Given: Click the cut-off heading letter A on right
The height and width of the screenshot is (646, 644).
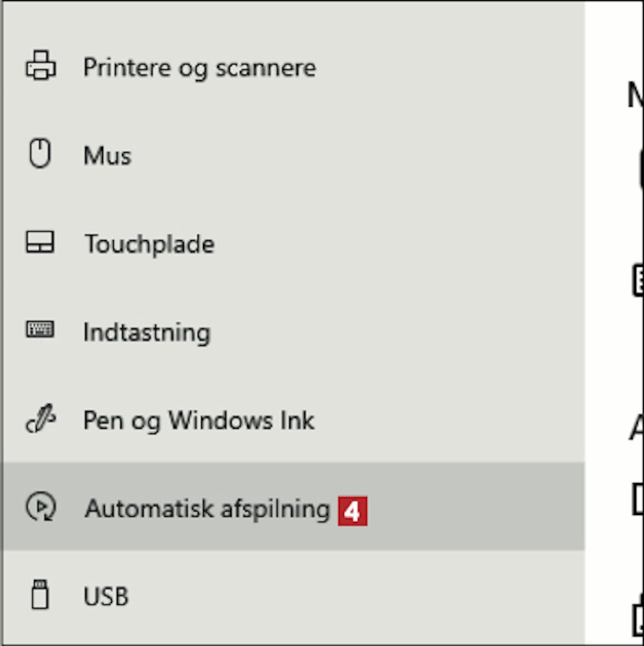Looking at the screenshot, I should 636,427.
